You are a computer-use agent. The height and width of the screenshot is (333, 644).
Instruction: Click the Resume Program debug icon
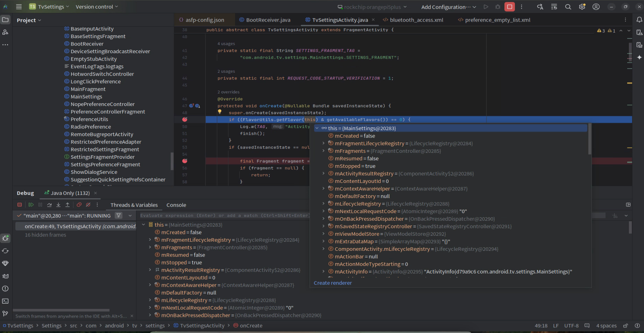tap(31, 205)
